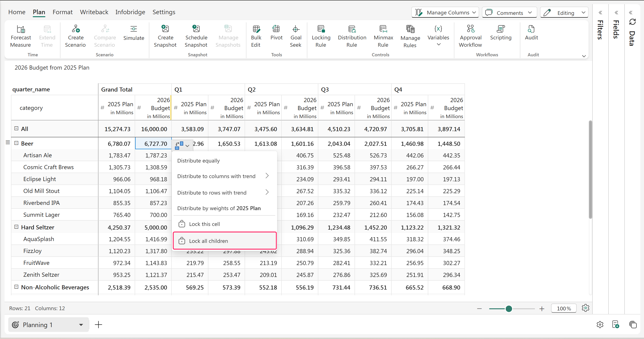
Task: Open the Bulk Edit tool
Action: point(256,30)
